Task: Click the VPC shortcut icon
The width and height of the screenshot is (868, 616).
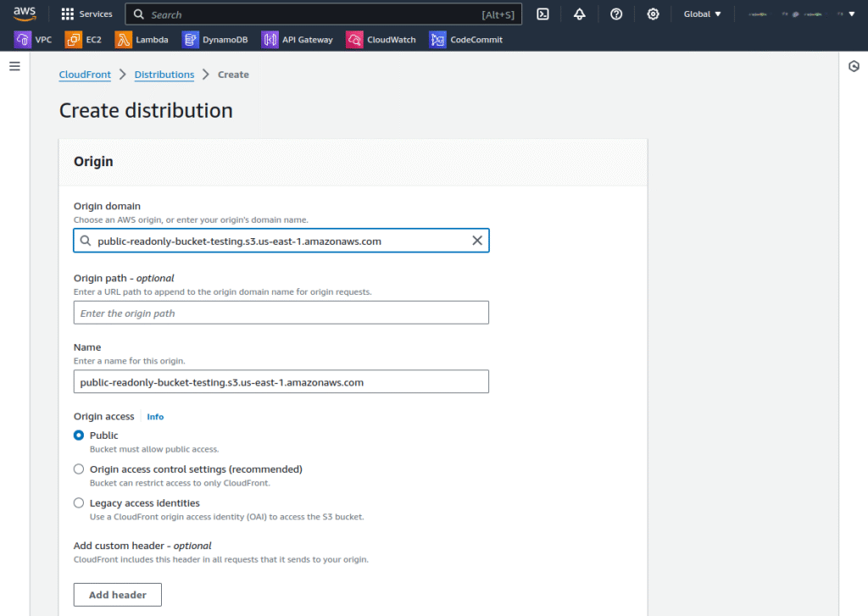Action: tap(23, 39)
